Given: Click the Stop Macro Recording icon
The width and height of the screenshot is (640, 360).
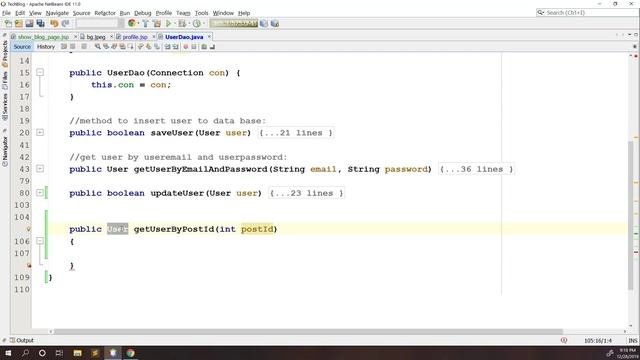Looking at the screenshot, I should (x=194, y=47).
